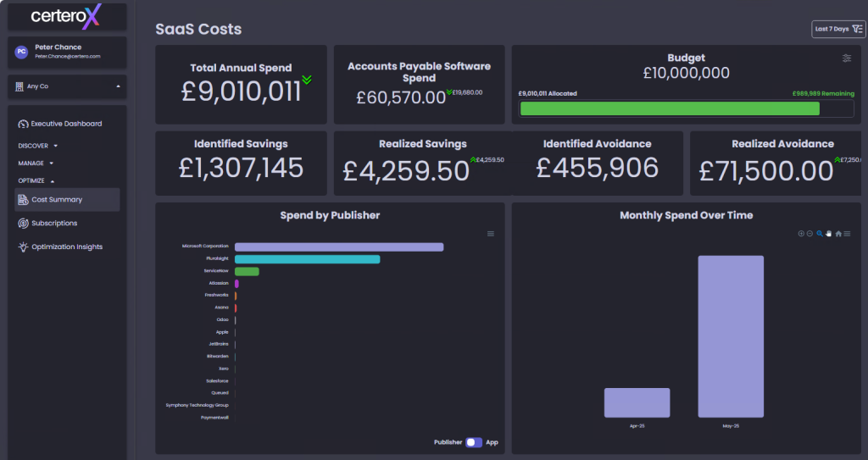Image resolution: width=868 pixels, height=460 pixels.
Task: Click the Total Annual Spend green down arrows
Action: (307, 80)
